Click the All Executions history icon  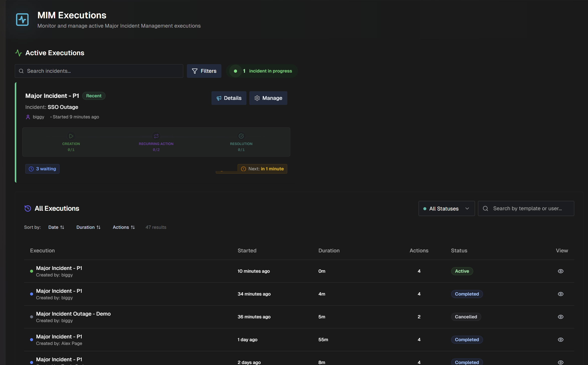28,208
